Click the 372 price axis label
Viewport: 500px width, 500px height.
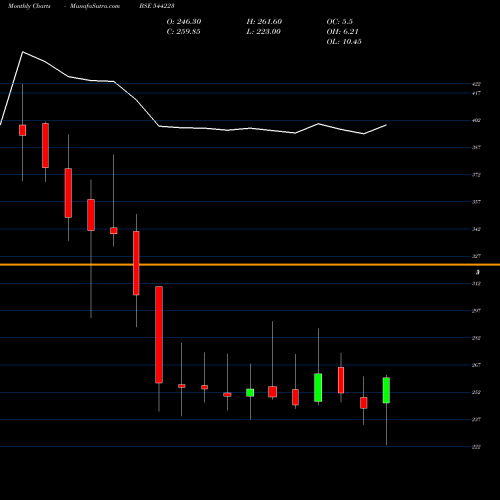[476, 175]
